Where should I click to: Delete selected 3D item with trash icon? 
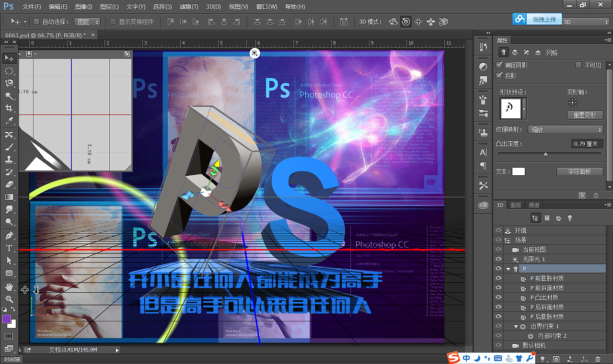tap(598, 359)
